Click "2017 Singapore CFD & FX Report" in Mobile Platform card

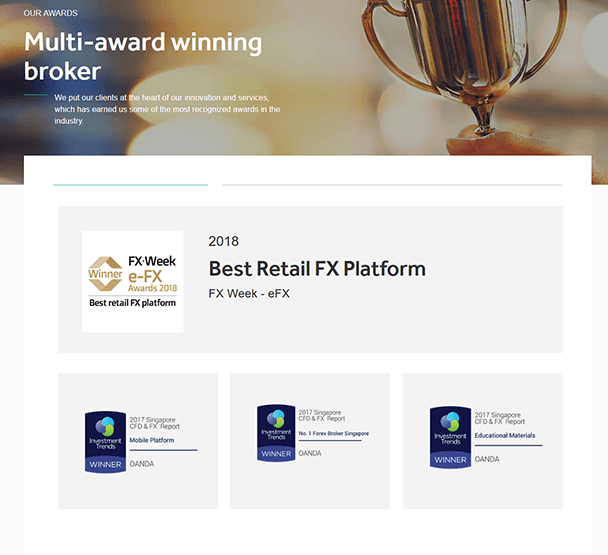pyautogui.click(x=153, y=422)
